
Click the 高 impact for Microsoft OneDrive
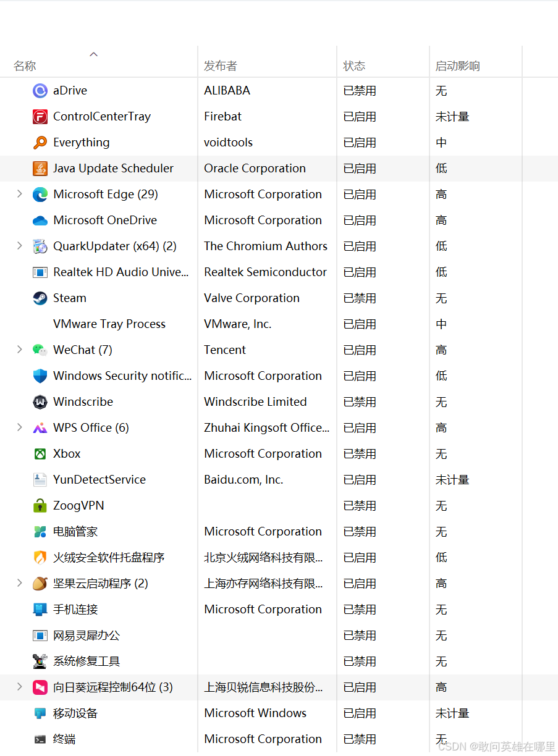[441, 220]
